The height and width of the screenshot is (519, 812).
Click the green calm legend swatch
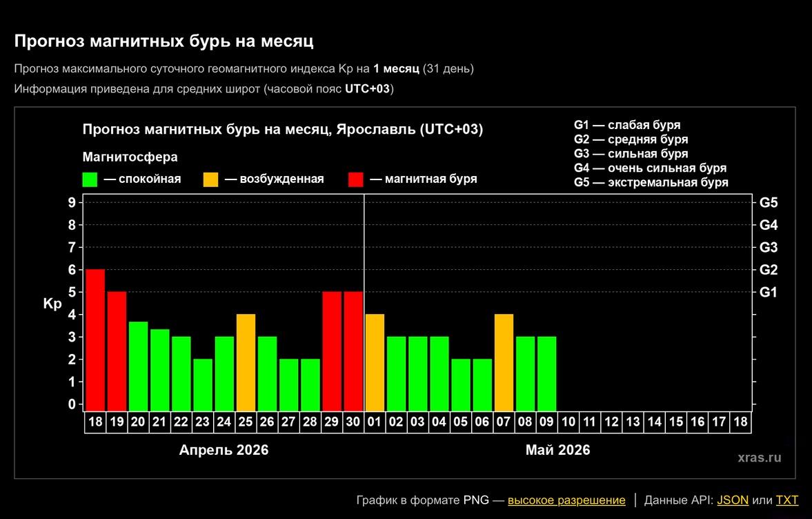click(x=90, y=179)
